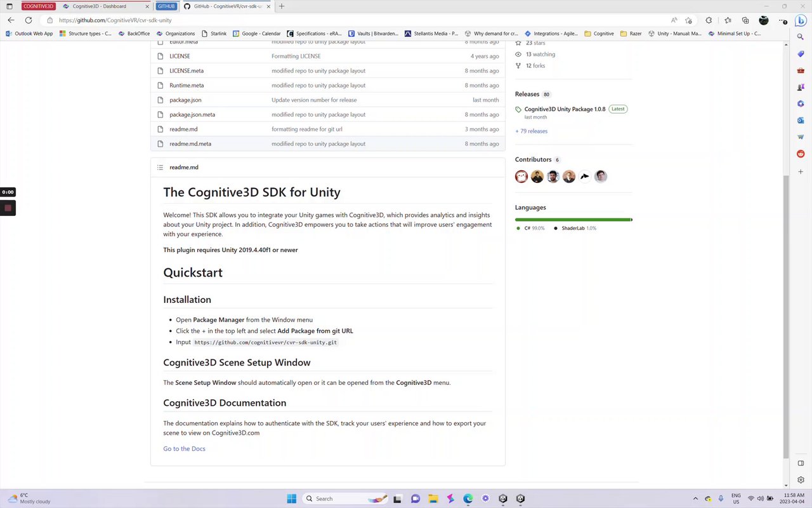This screenshot has height=508, width=812.
Task: Open the Edge sidebar Search icon
Action: tap(801, 37)
